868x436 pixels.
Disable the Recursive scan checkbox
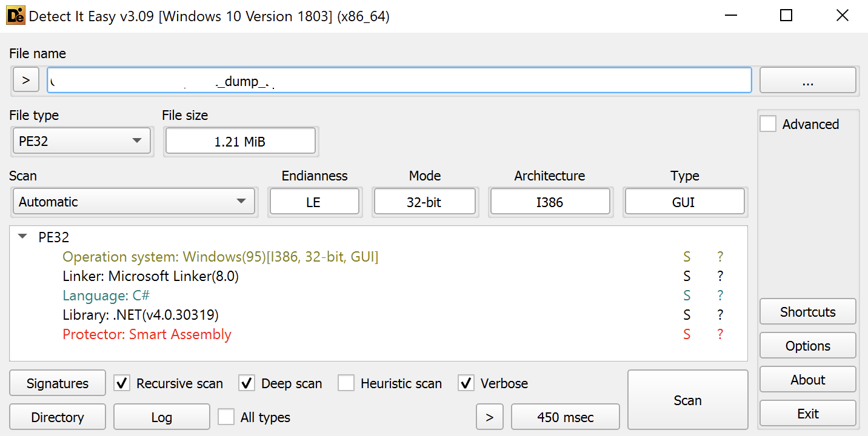tap(121, 383)
